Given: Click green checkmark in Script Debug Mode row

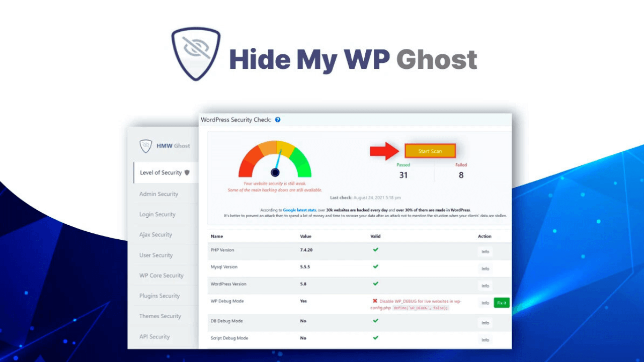Looking at the screenshot, I should [375, 338].
